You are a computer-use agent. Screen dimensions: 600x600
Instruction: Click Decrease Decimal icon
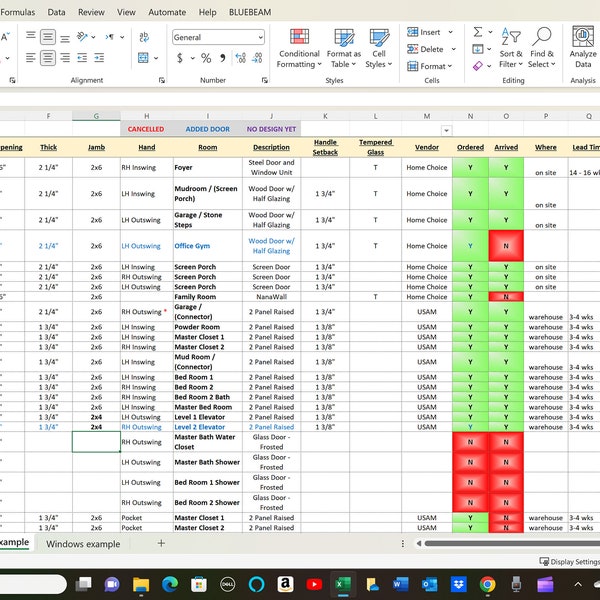click(257, 58)
